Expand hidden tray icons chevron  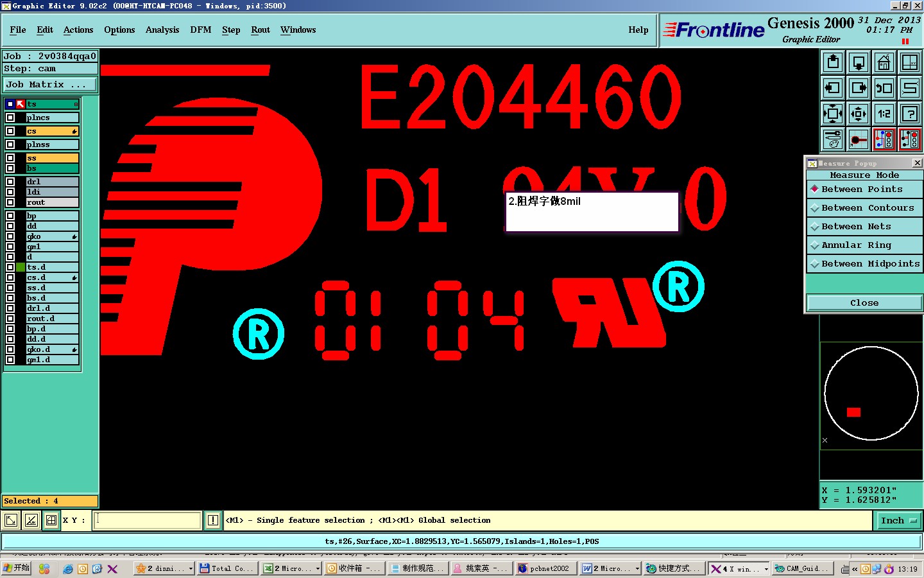click(x=855, y=569)
